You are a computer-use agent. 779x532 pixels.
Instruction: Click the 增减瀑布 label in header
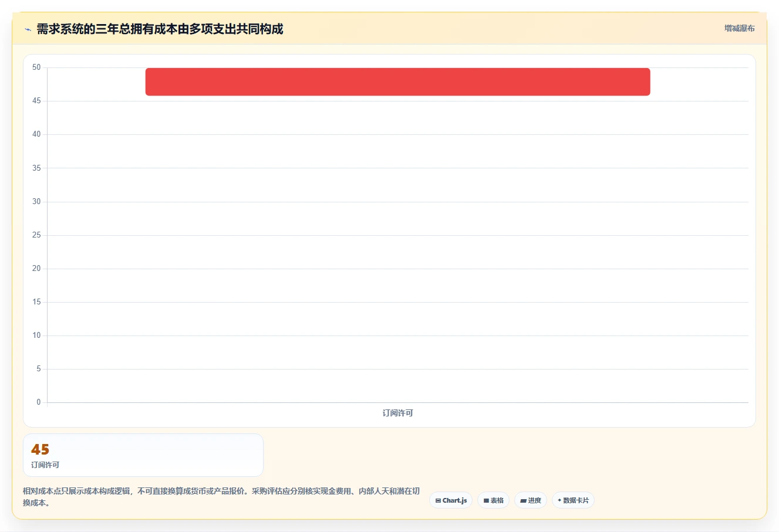(739, 28)
